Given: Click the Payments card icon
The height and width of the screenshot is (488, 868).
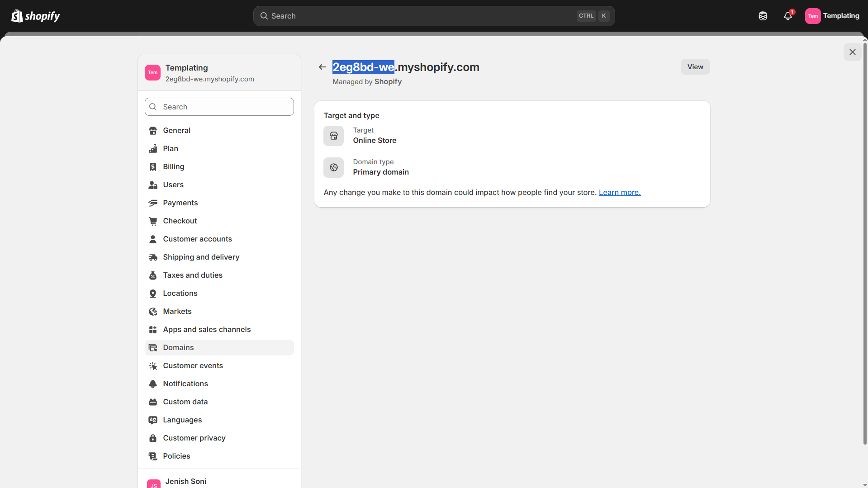Looking at the screenshot, I should pyautogui.click(x=153, y=203).
